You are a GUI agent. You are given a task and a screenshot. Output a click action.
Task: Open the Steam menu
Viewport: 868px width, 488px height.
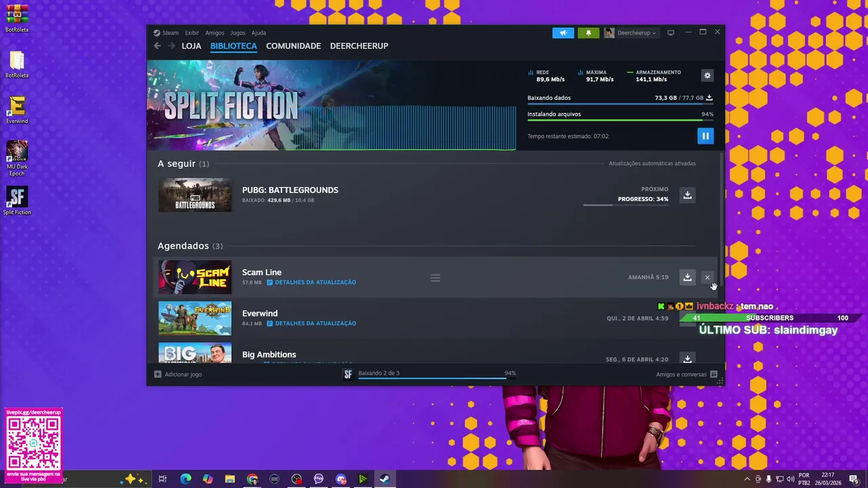point(170,33)
